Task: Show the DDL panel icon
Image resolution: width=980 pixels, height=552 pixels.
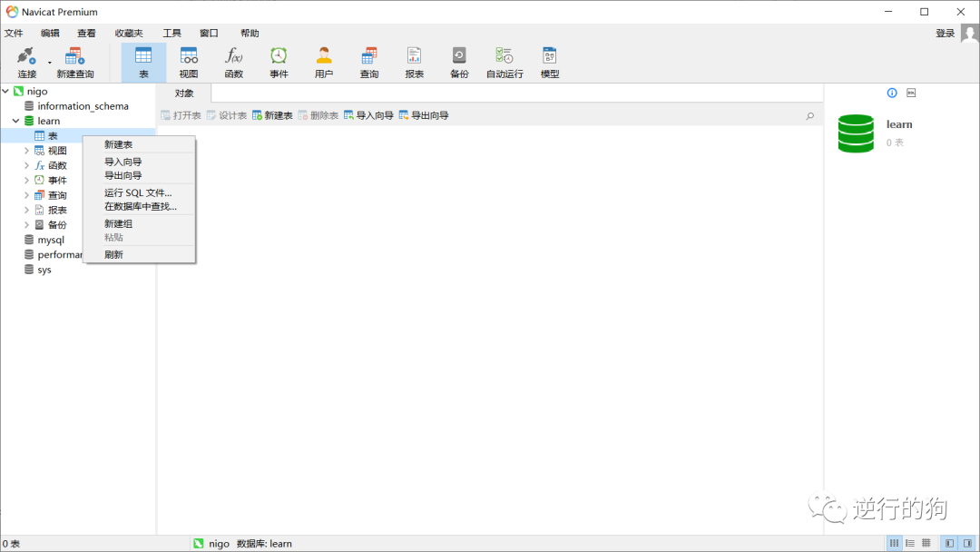Action: [x=911, y=94]
